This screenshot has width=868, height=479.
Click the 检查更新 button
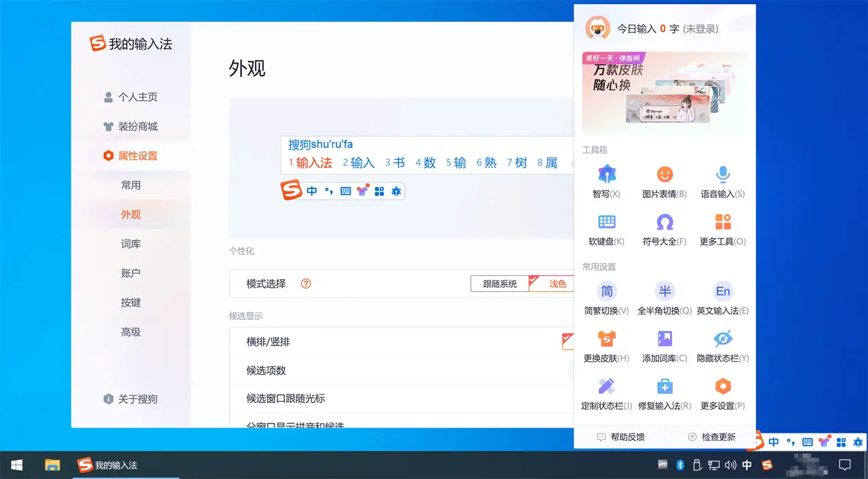711,437
